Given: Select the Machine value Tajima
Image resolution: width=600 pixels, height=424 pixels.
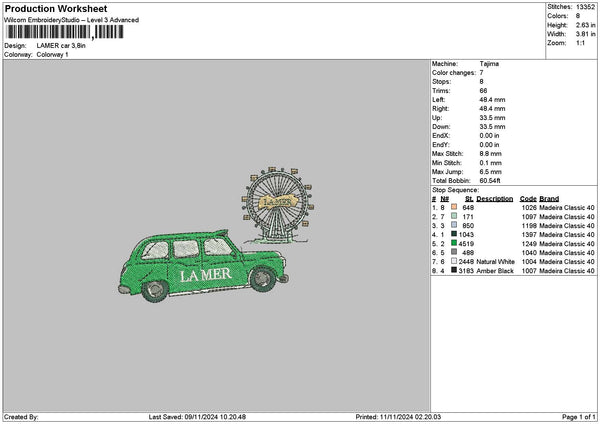Looking at the screenshot, I should 489,64.
